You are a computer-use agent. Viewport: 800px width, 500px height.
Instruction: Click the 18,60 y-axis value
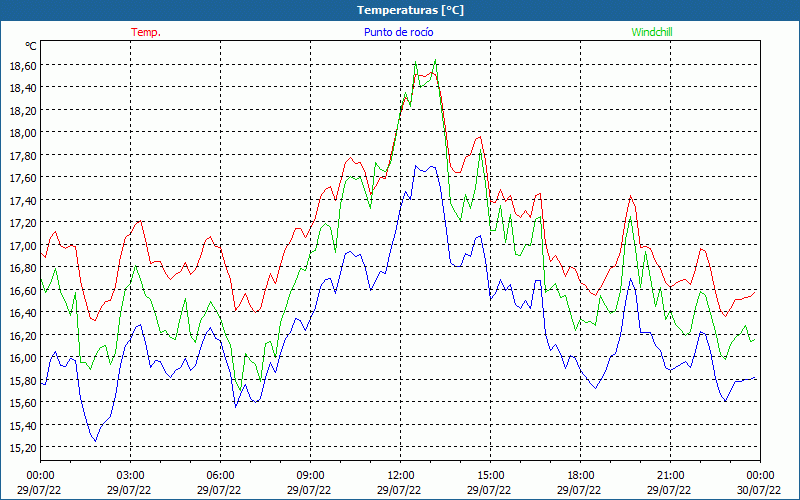pyautogui.click(x=23, y=65)
